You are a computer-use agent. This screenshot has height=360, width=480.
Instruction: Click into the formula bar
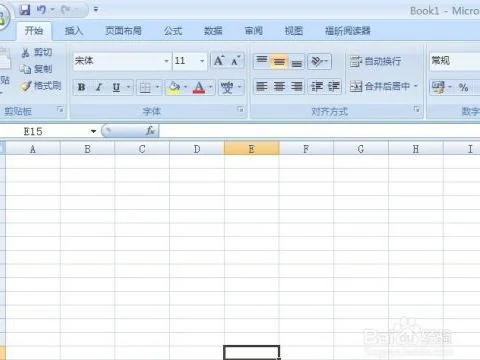(x=319, y=131)
